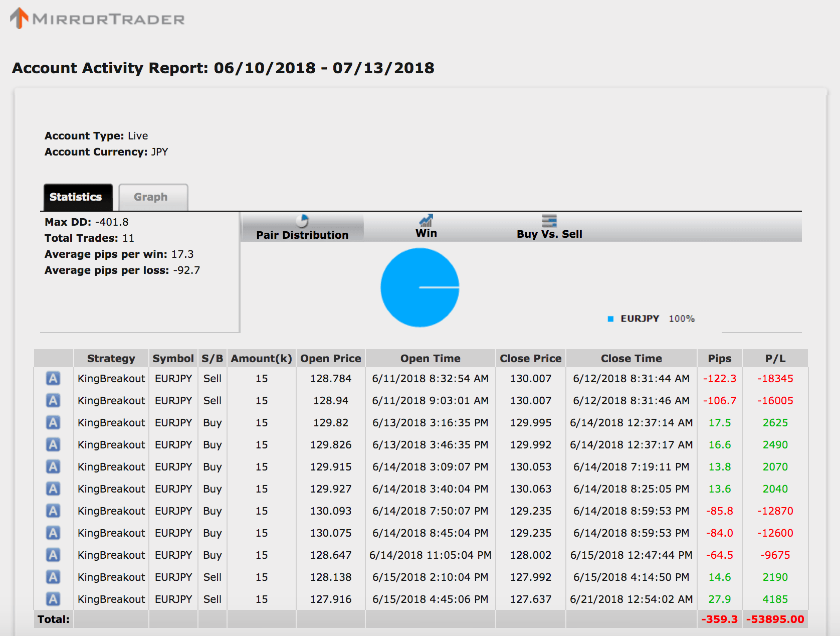
Task: Click the 'A' icon for the 130.093 trade
Action: point(53,511)
